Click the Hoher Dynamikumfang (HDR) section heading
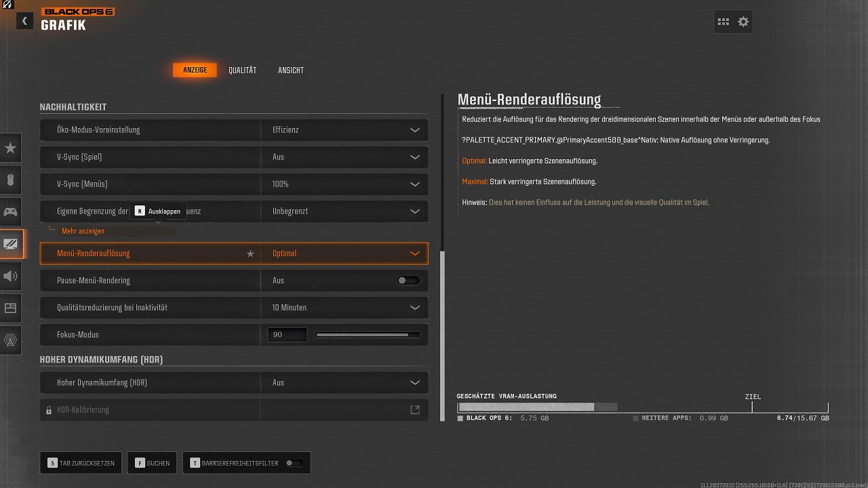Viewport: 868px width, 488px height. point(101,360)
